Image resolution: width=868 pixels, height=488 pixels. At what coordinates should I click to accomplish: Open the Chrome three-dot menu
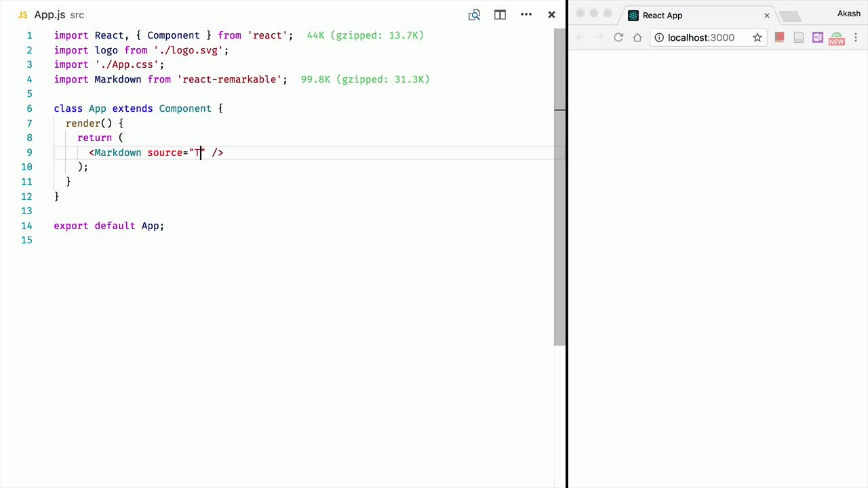click(856, 37)
